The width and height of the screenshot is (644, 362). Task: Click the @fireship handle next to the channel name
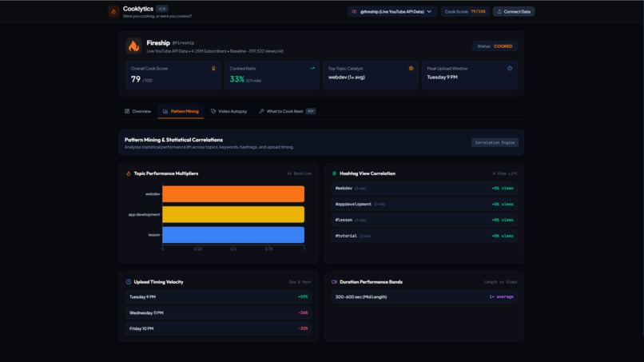(183, 43)
